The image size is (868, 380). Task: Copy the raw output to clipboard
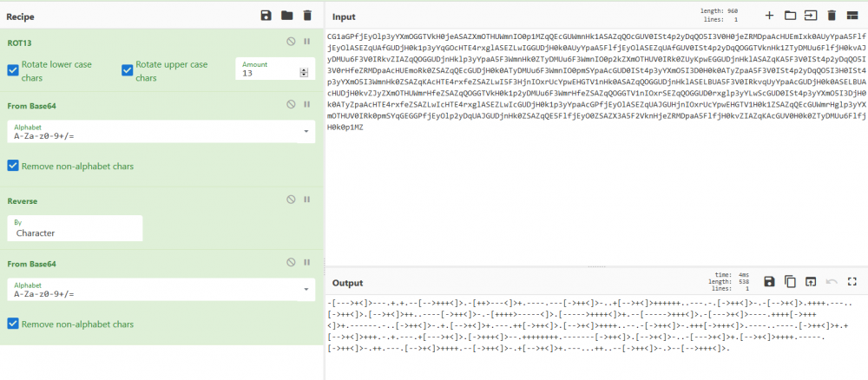click(x=790, y=282)
